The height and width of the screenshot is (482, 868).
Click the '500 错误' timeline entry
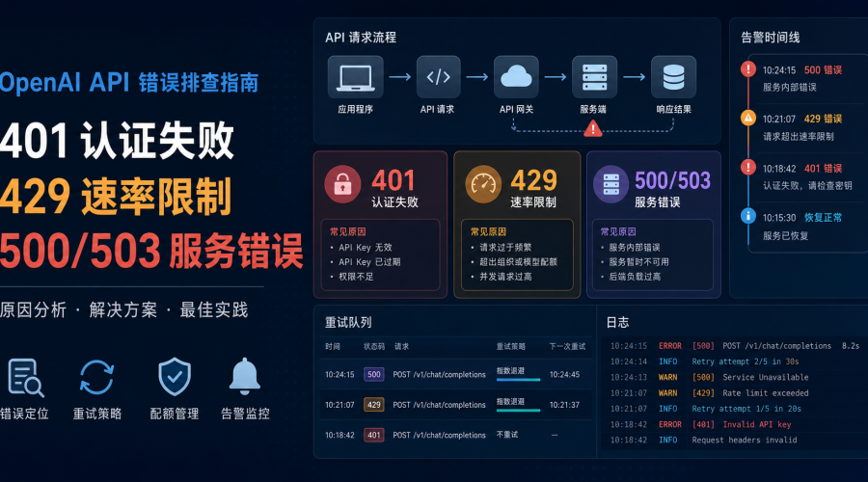pos(823,69)
